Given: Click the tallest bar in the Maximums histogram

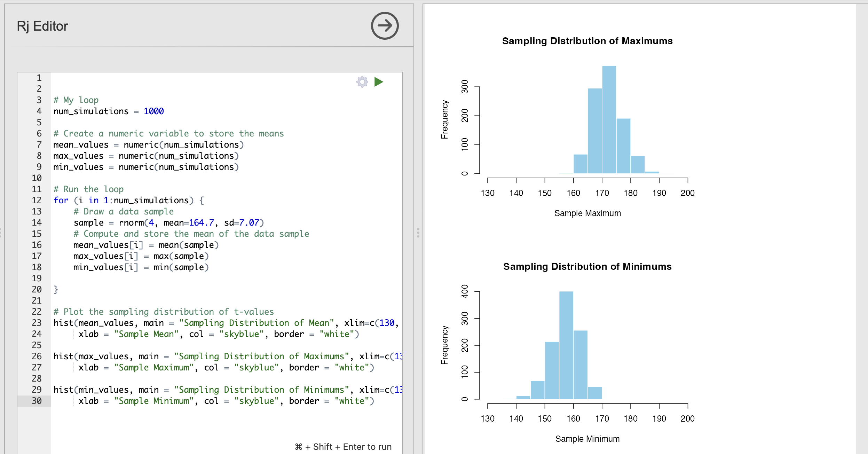Looking at the screenshot, I should pyautogui.click(x=609, y=119).
